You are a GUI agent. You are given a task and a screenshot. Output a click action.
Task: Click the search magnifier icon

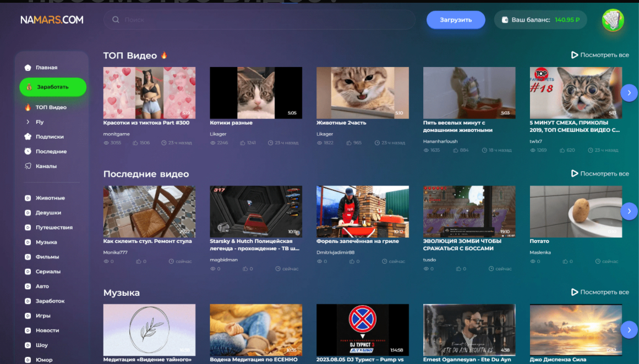pyautogui.click(x=116, y=20)
